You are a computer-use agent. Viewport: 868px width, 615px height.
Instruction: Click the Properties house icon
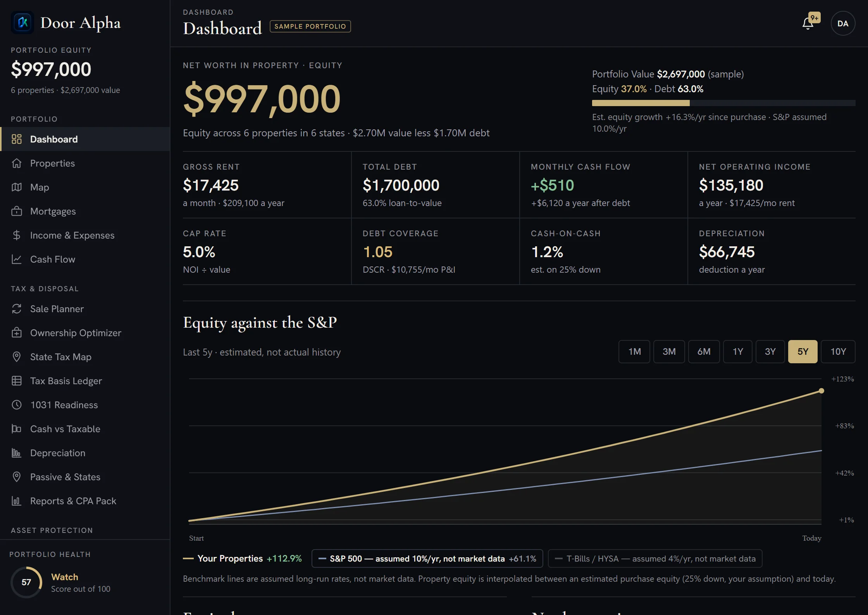tap(17, 163)
